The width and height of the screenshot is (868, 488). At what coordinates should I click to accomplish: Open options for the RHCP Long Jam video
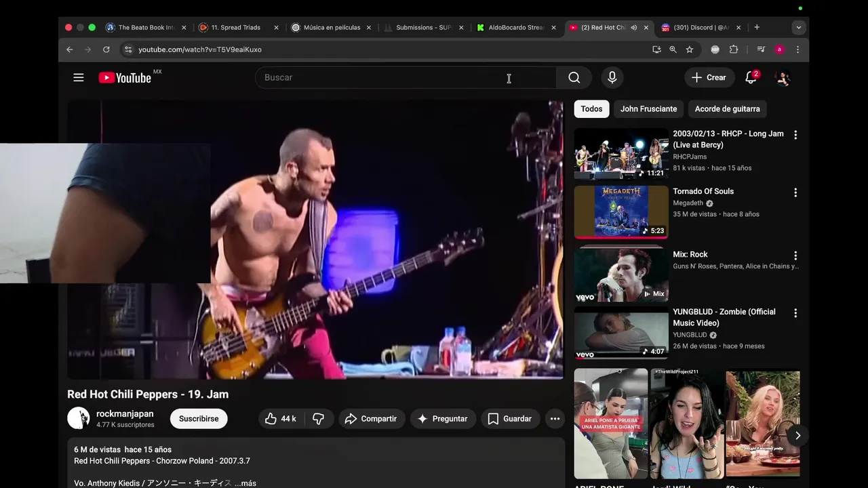click(795, 135)
